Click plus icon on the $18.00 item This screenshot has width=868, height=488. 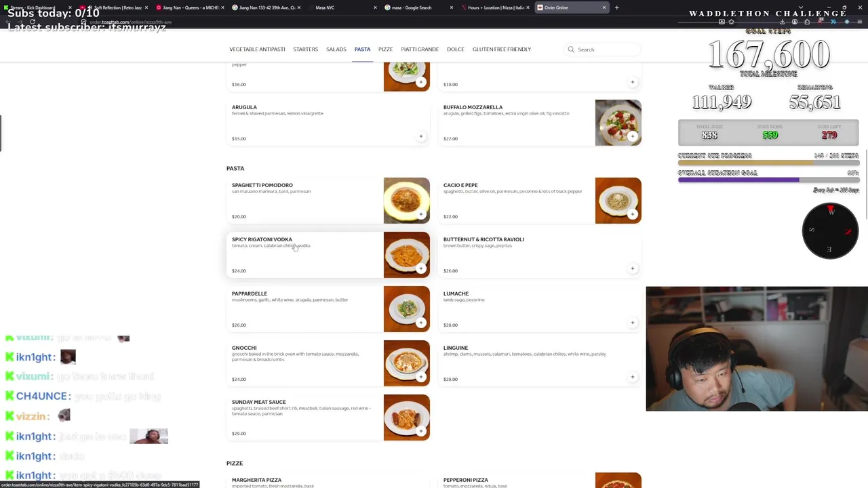tap(633, 82)
